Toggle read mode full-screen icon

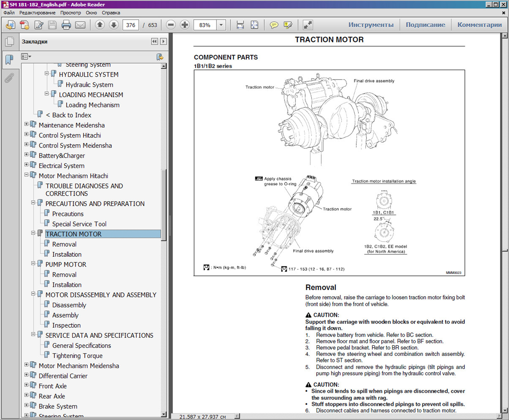[308, 25]
